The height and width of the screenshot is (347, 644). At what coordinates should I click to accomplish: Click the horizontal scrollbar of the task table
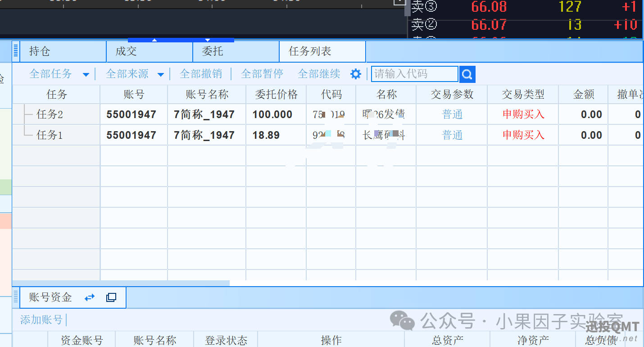121,283
